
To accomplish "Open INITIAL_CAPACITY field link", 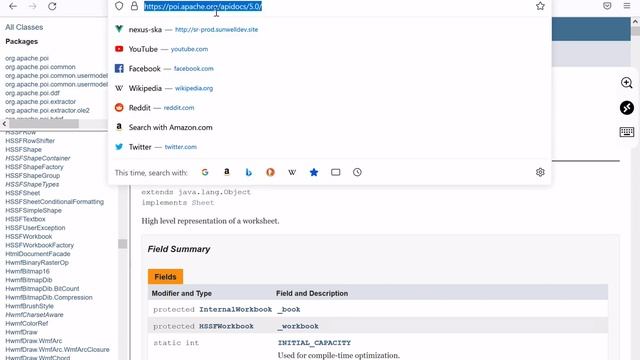I will point(314,343).
